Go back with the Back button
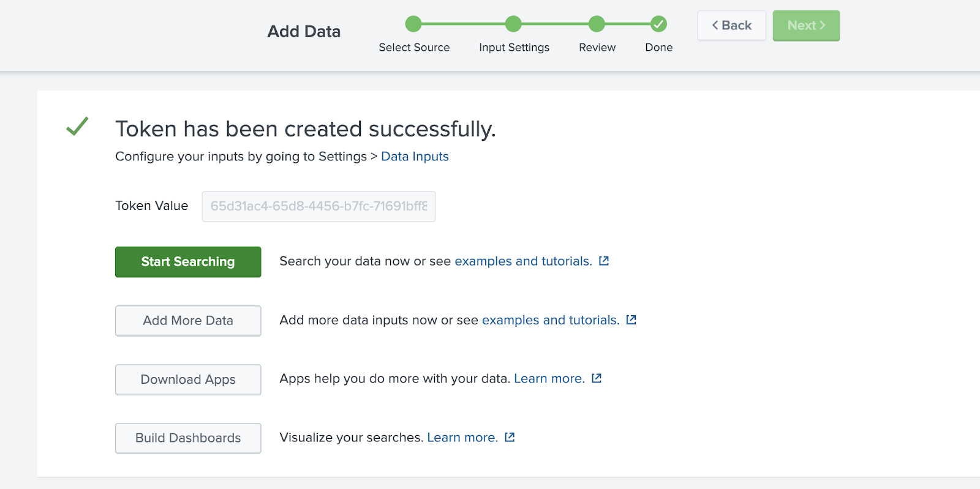The height and width of the screenshot is (489, 980). point(731,26)
